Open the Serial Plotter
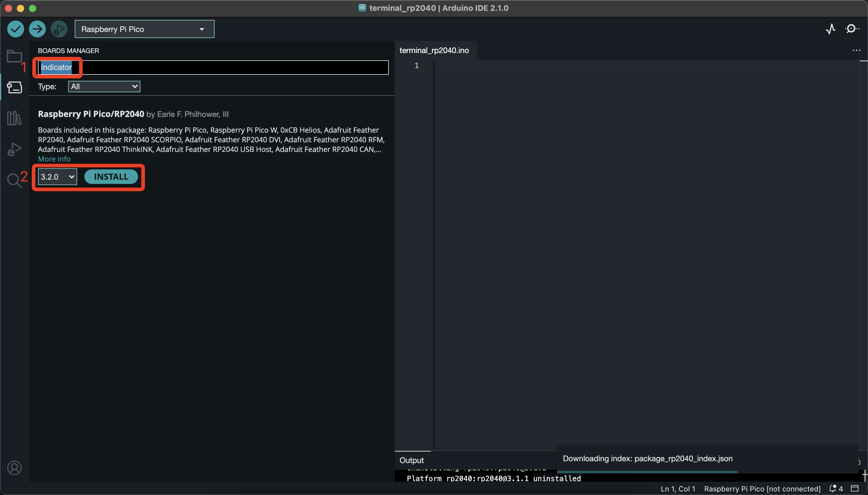This screenshot has width=868, height=495. pyautogui.click(x=831, y=29)
